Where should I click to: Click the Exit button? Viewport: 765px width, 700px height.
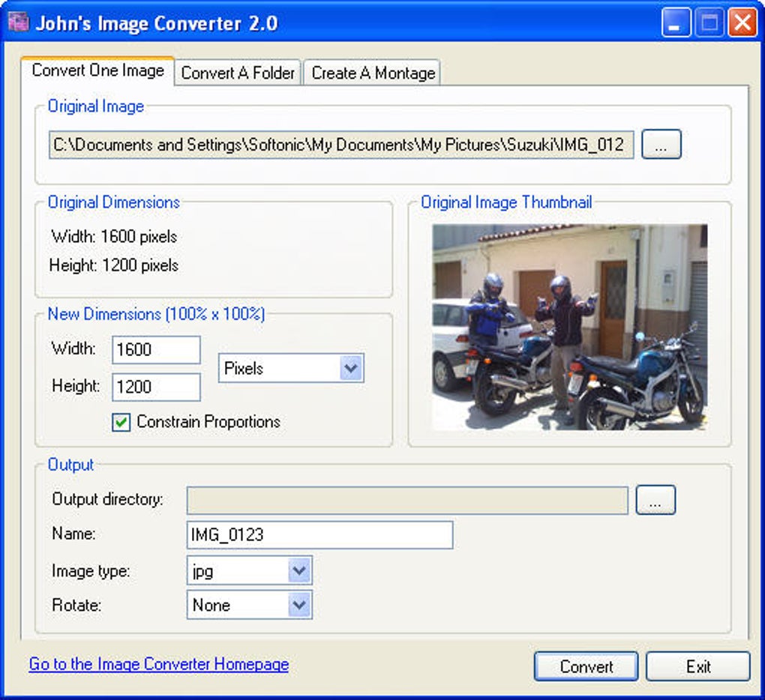point(698,667)
